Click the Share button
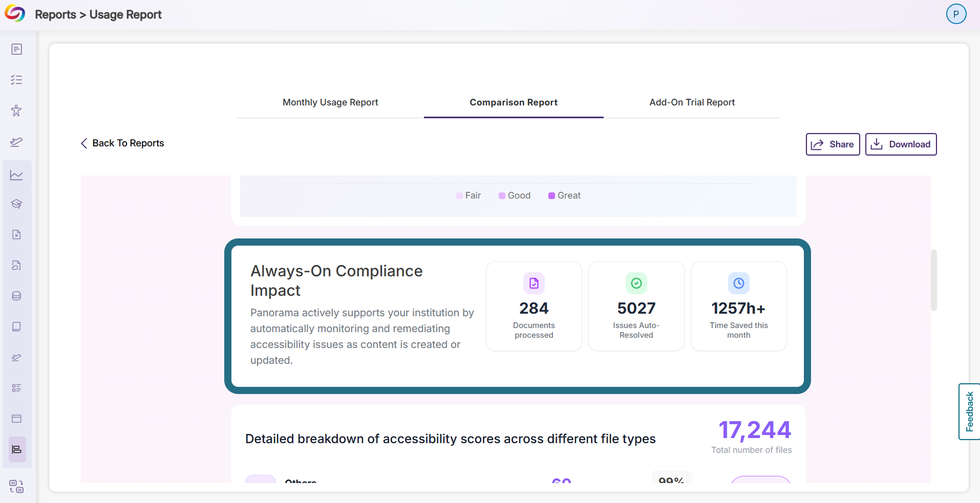The width and height of the screenshot is (980, 503). (x=833, y=144)
